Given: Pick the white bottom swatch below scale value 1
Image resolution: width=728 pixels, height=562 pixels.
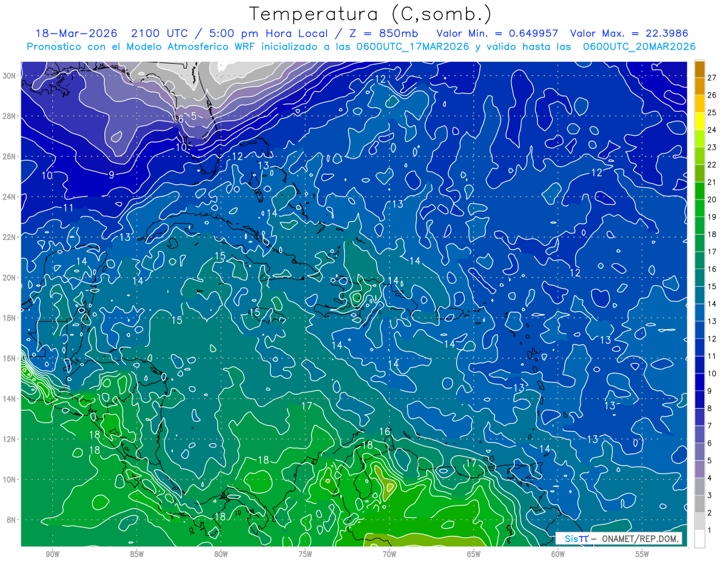Looking at the screenshot, I should (x=699, y=539).
